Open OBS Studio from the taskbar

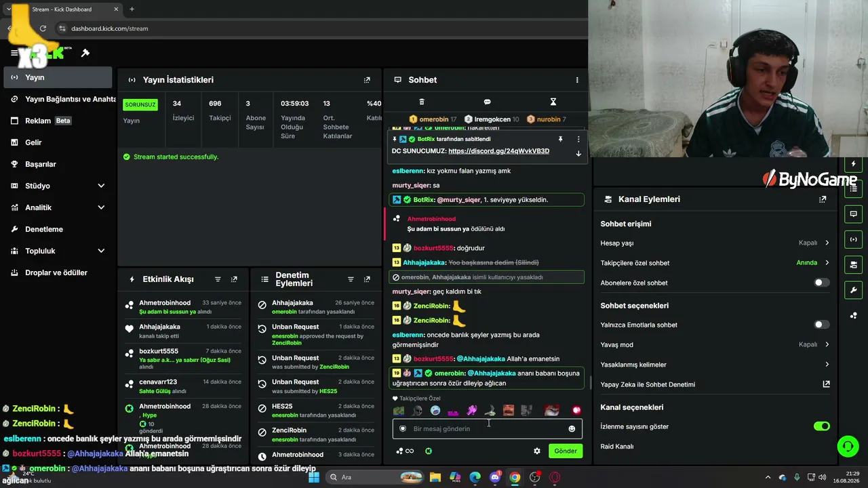point(535,477)
